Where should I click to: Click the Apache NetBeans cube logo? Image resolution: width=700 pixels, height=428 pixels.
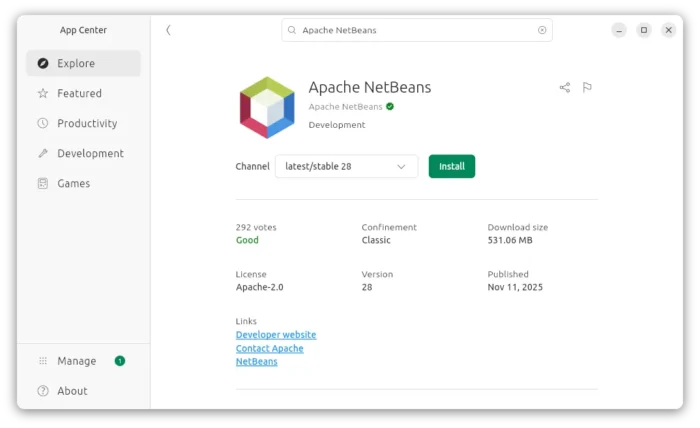[267, 107]
